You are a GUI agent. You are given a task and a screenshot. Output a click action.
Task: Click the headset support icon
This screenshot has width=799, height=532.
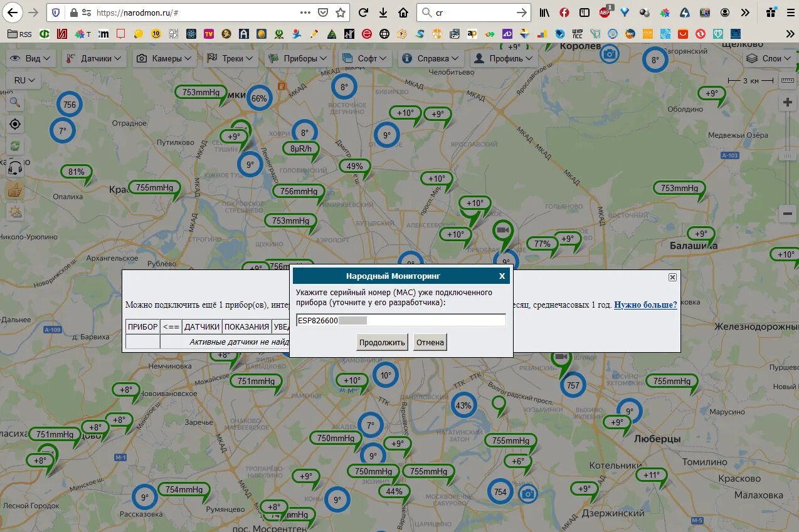[x=15, y=168]
